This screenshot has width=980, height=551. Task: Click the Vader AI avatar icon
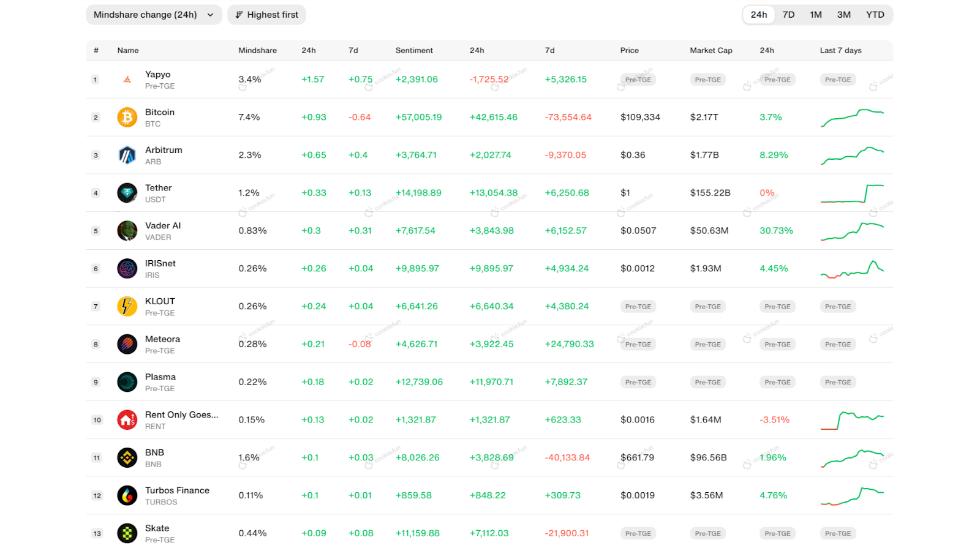127,231
